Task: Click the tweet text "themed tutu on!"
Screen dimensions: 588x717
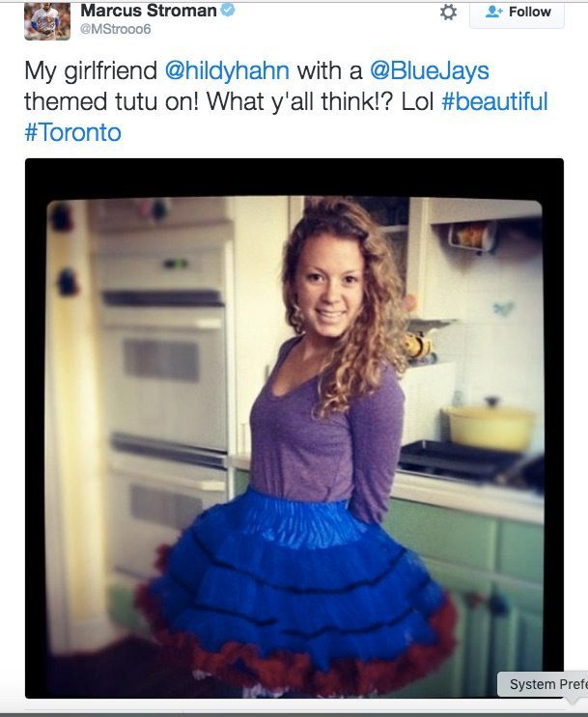Action: [x=111, y=101]
